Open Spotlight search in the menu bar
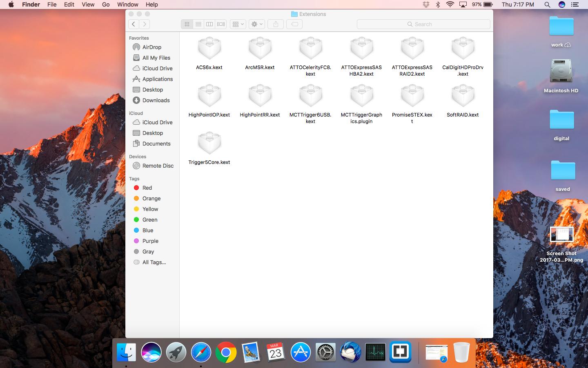Image resolution: width=588 pixels, height=368 pixels. coord(547,4)
